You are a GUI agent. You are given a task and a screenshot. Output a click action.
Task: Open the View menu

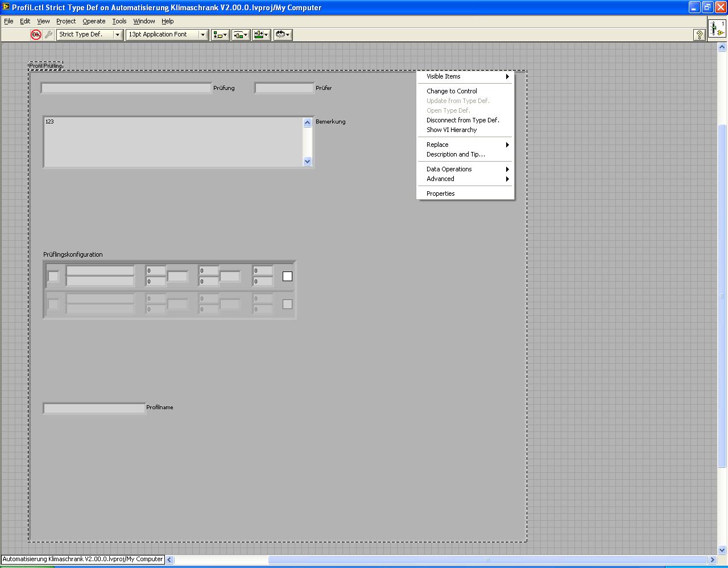tap(43, 21)
